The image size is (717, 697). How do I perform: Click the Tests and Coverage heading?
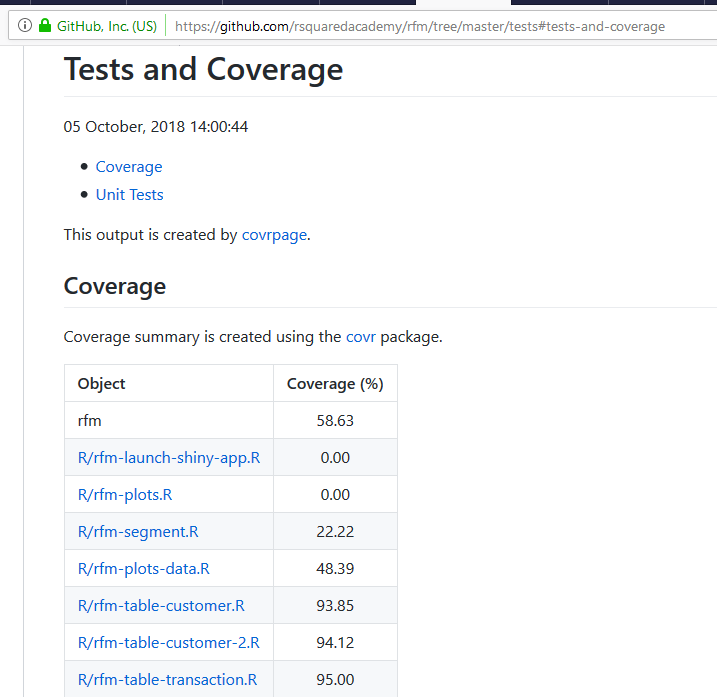203,70
